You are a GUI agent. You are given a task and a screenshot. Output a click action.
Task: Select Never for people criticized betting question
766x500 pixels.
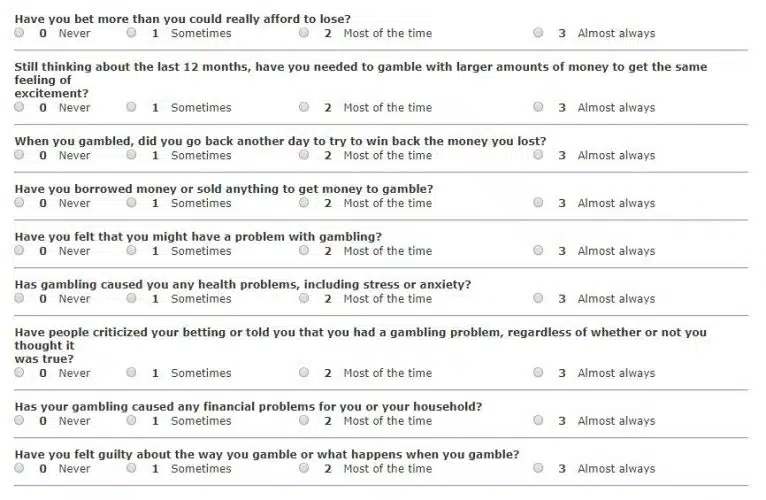19,373
